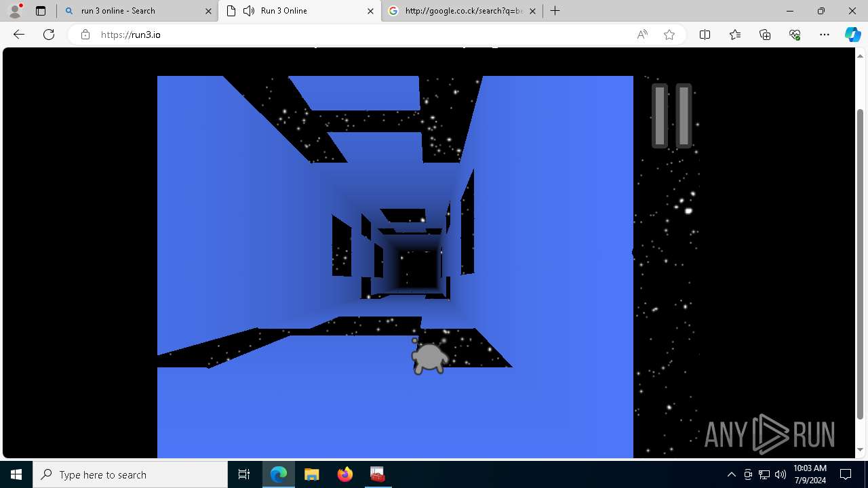Open the red toolbox app on taskbar
The width and height of the screenshot is (868, 488).
[378, 474]
